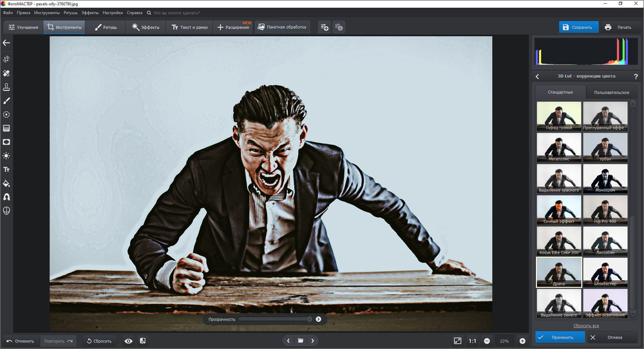Toggle the before/after compare view
The image size is (644, 349).
(x=142, y=341)
